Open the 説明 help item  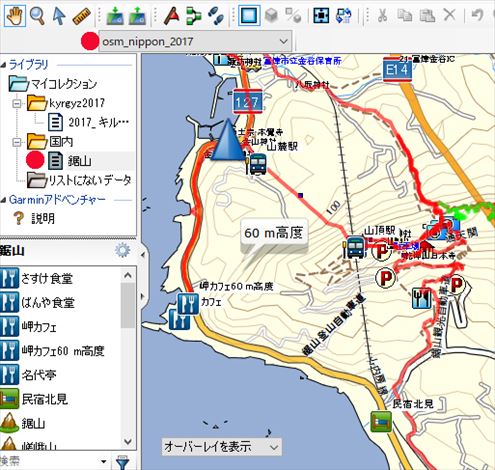(x=33, y=219)
